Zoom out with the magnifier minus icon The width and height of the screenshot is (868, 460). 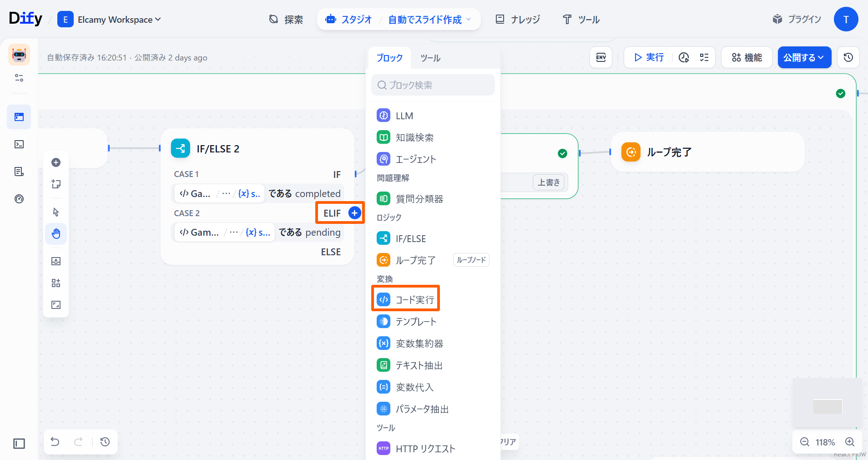click(804, 442)
